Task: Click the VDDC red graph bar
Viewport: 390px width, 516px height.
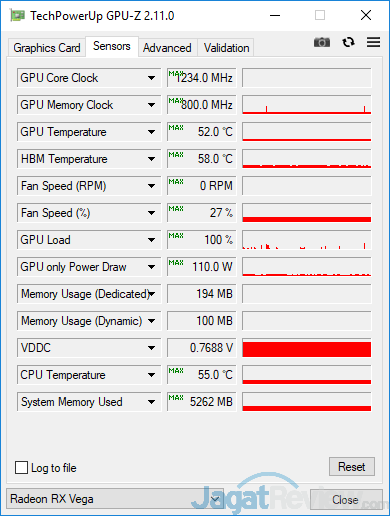Action: pyautogui.click(x=307, y=348)
